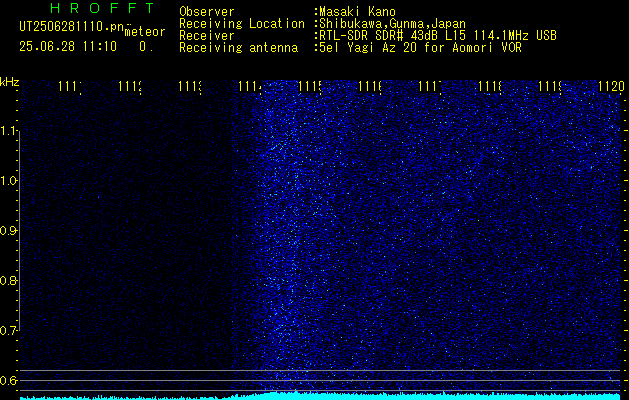Click the 1.0 kHz frequency tick label

(8, 181)
